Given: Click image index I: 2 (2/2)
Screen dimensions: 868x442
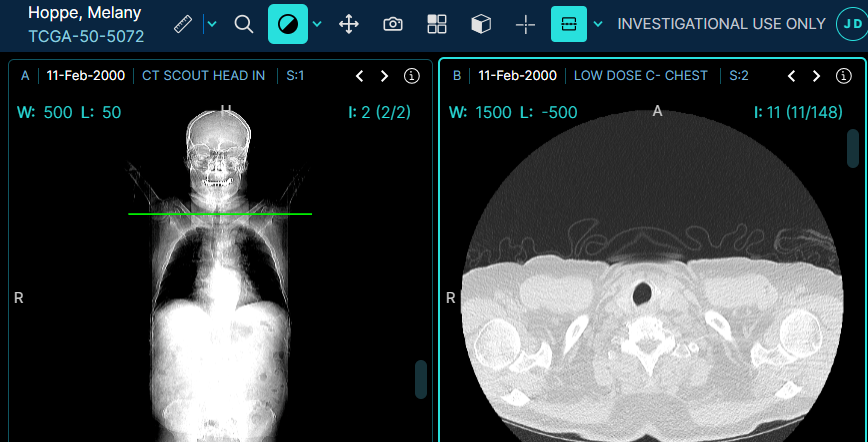Looking at the screenshot, I should click(380, 112).
